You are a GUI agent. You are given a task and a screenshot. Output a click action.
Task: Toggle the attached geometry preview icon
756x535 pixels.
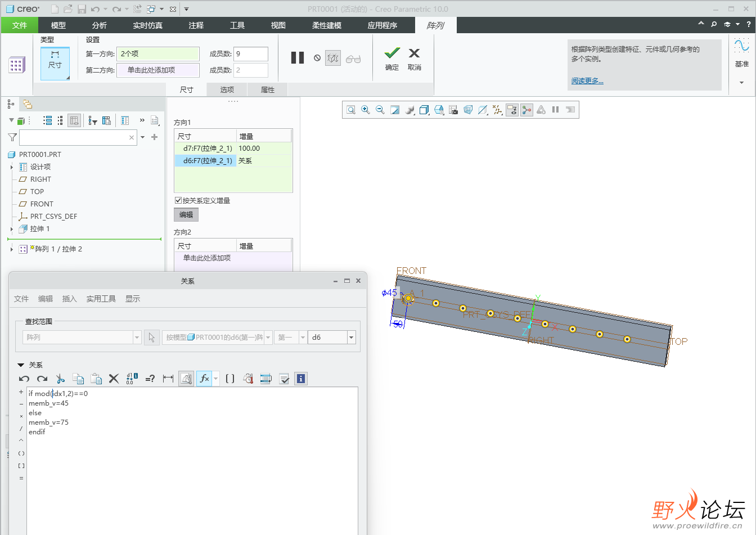[333, 58]
